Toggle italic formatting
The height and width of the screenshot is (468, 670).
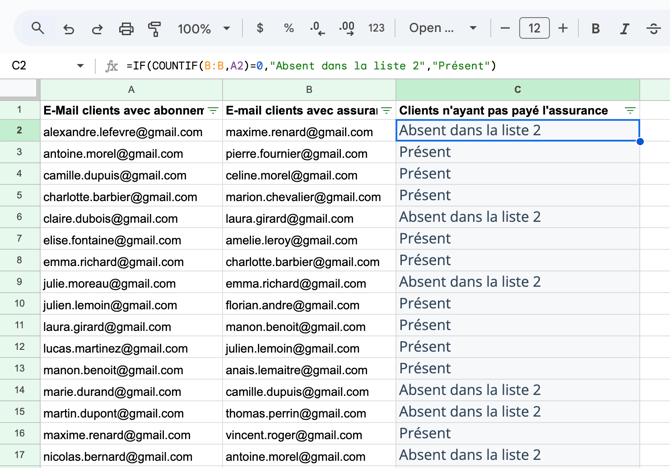pyautogui.click(x=625, y=29)
